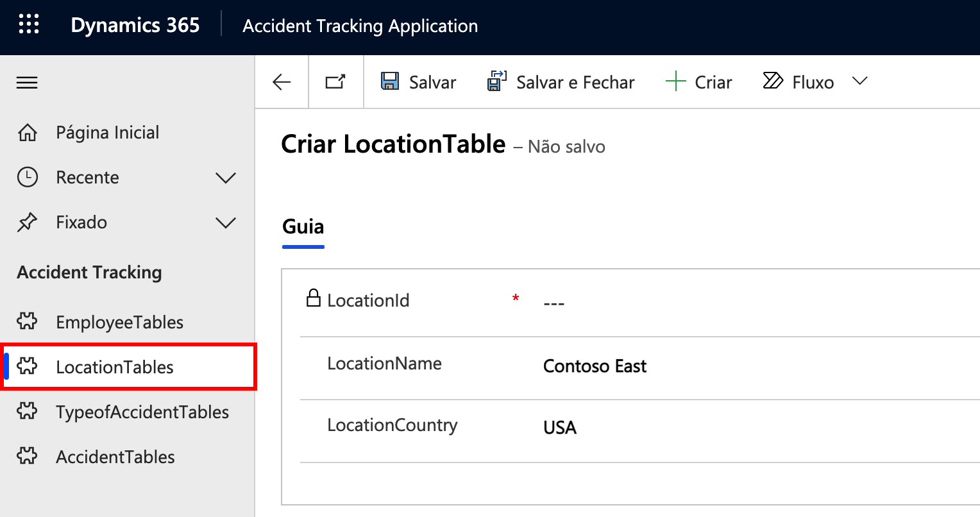Click the Fixado label text

click(81, 223)
